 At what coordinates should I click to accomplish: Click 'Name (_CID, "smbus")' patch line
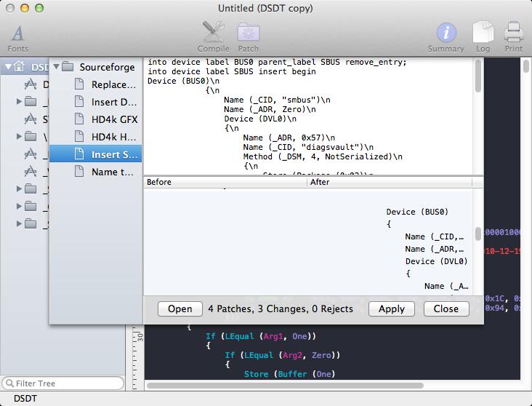point(277,100)
